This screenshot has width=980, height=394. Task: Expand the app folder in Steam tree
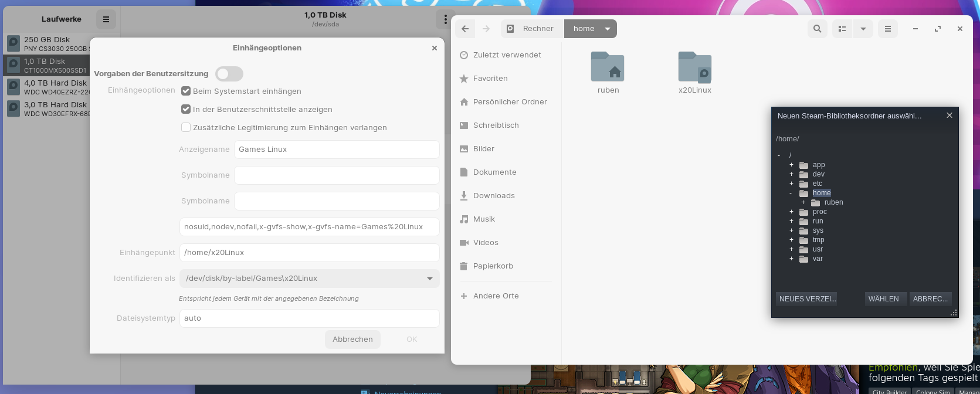[x=791, y=165]
